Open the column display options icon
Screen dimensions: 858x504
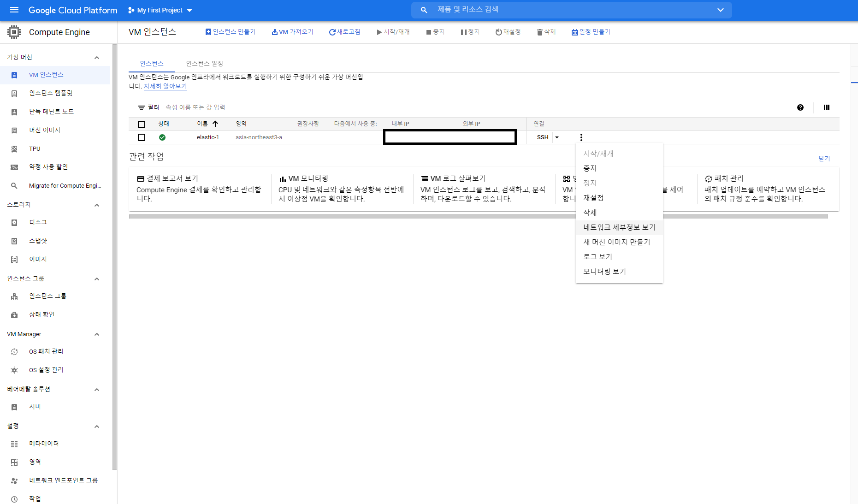pos(827,107)
